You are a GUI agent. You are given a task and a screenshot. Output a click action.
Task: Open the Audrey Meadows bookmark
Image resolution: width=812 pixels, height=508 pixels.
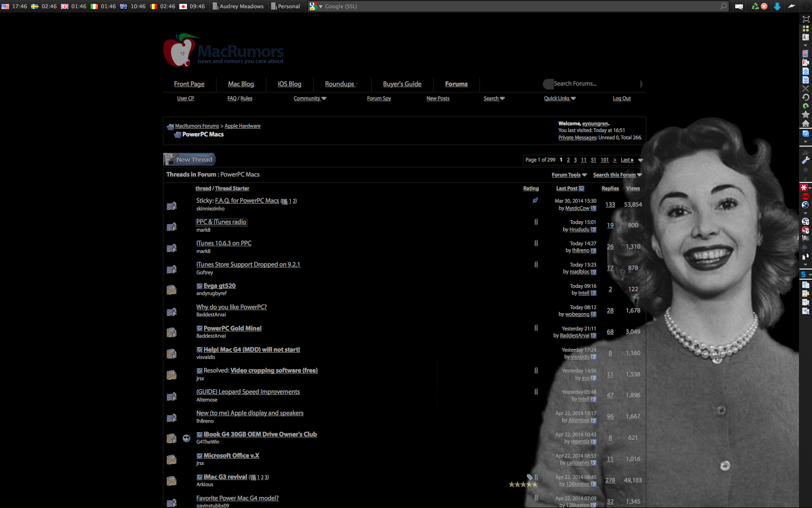(238, 6)
